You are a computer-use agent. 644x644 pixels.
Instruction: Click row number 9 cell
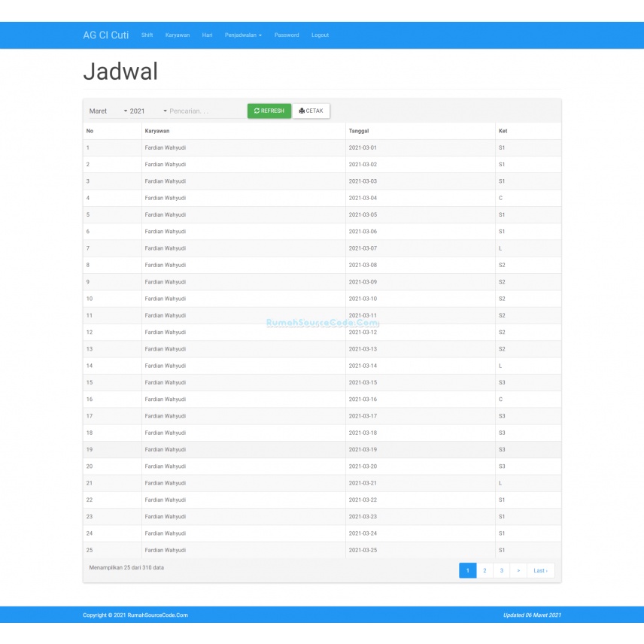pyautogui.click(x=112, y=282)
